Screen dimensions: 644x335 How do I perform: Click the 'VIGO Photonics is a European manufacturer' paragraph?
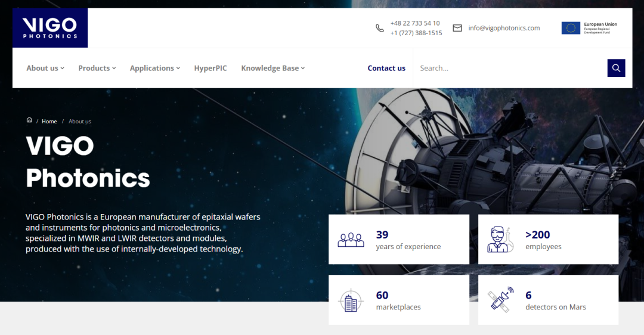pos(143,233)
